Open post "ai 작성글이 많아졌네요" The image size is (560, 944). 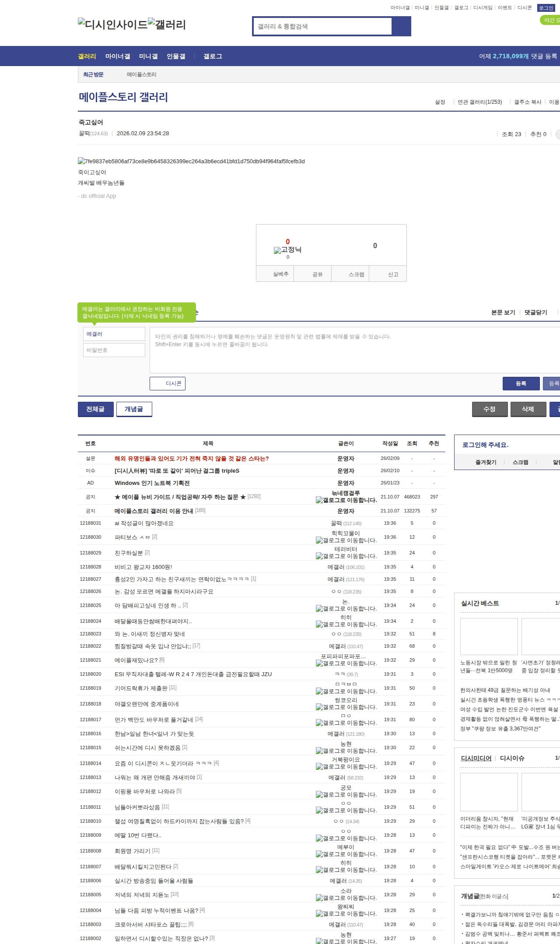coord(144,523)
